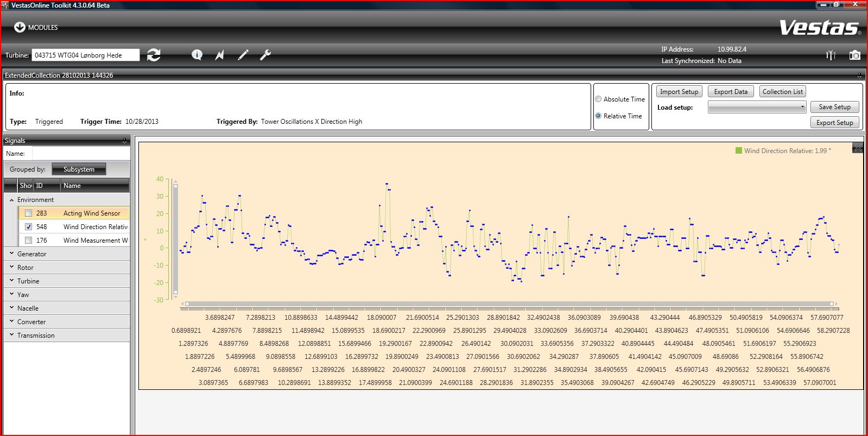Click the Triggered type value
Viewport: 868px width, 436px height.
tap(49, 122)
